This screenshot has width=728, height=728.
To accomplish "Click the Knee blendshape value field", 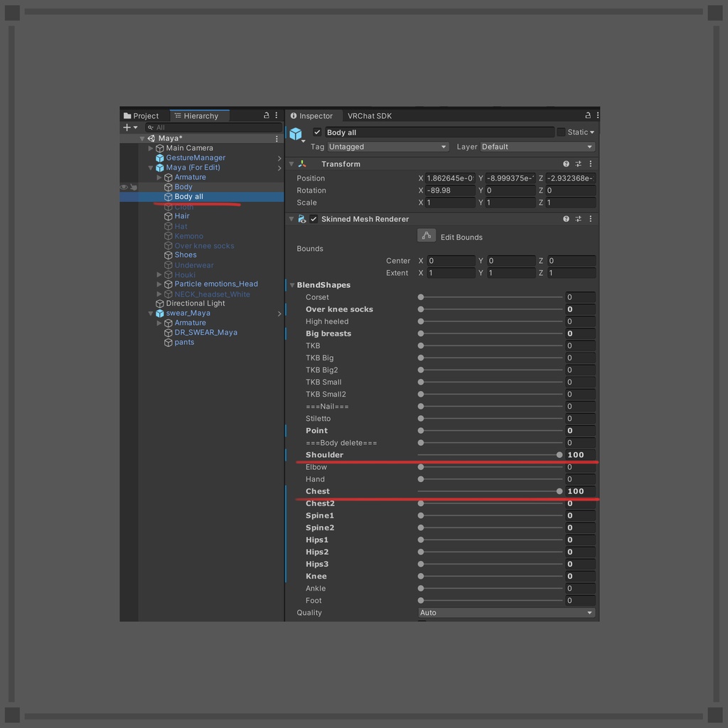I will click(580, 576).
